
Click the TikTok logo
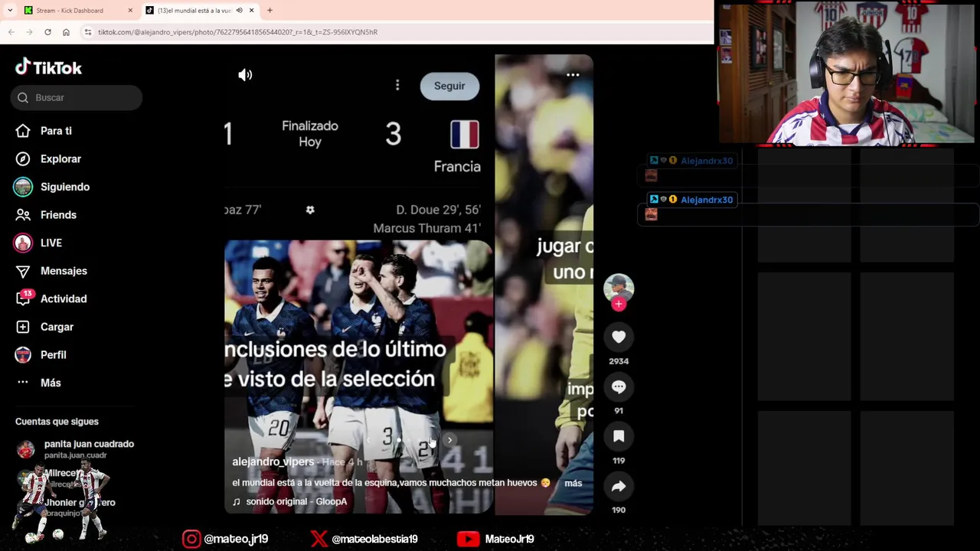[x=48, y=67]
